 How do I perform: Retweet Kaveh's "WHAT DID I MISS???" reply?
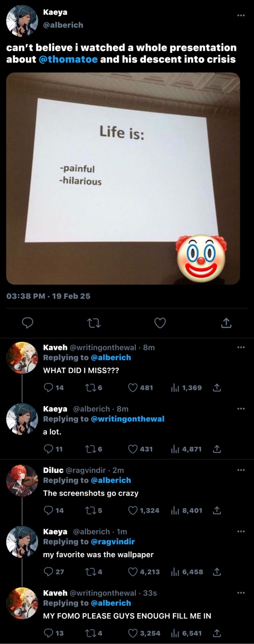tap(90, 388)
